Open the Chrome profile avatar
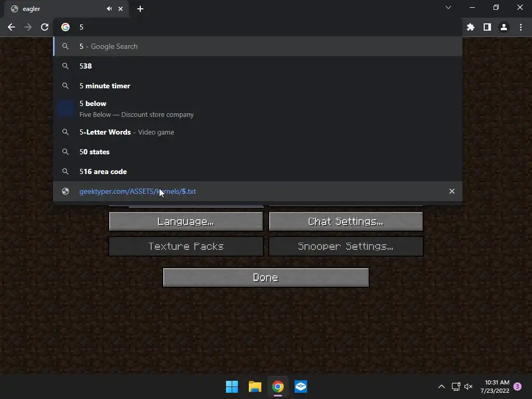 pyautogui.click(x=504, y=27)
